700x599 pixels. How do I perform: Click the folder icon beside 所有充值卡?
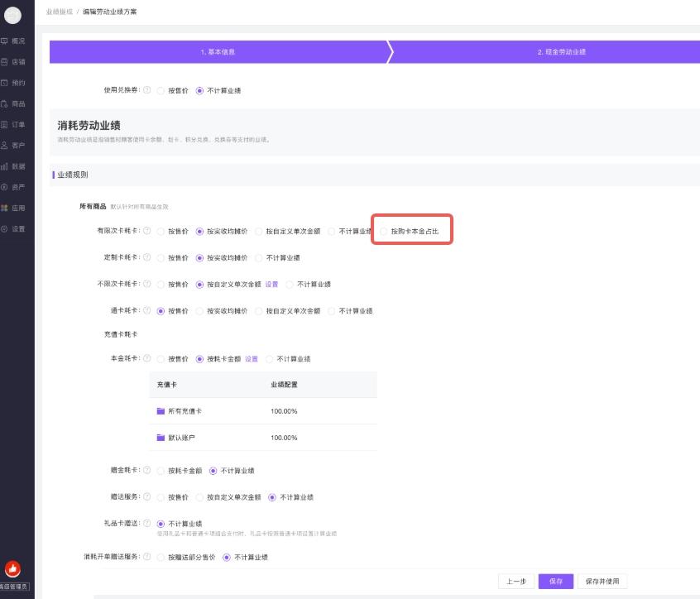(x=161, y=410)
